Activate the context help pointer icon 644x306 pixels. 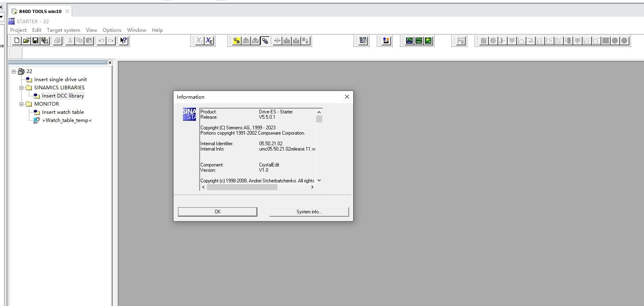click(x=123, y=40)
